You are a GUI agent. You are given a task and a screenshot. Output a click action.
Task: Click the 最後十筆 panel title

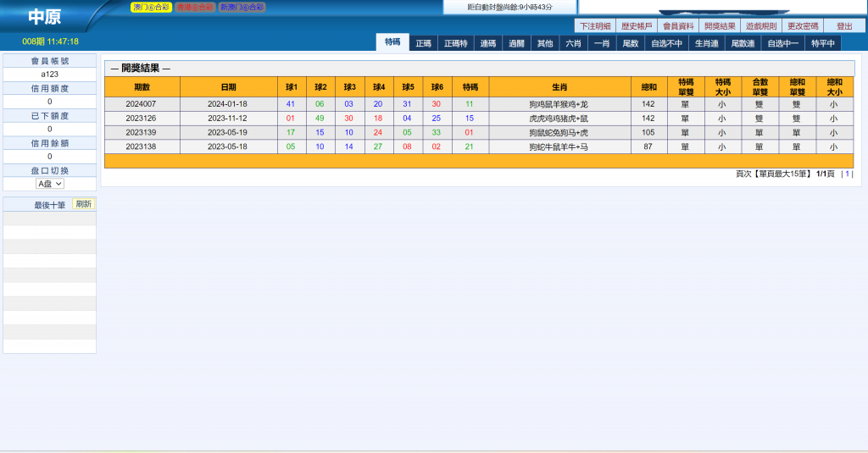(x=50, y=205)
